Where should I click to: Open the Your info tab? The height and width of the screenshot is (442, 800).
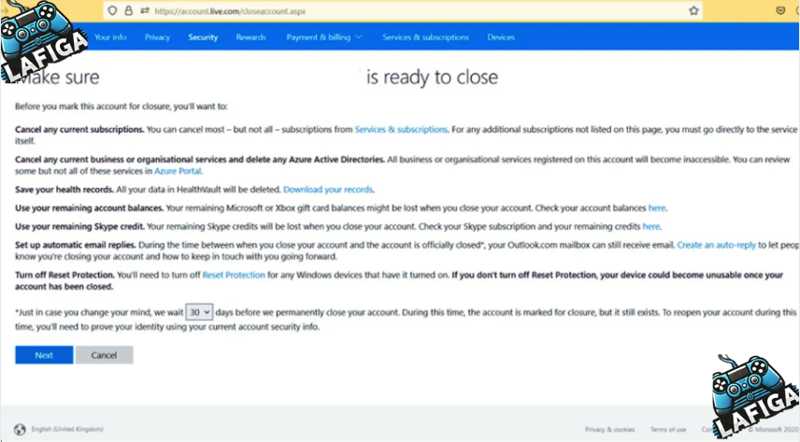(x=110, y=37)
